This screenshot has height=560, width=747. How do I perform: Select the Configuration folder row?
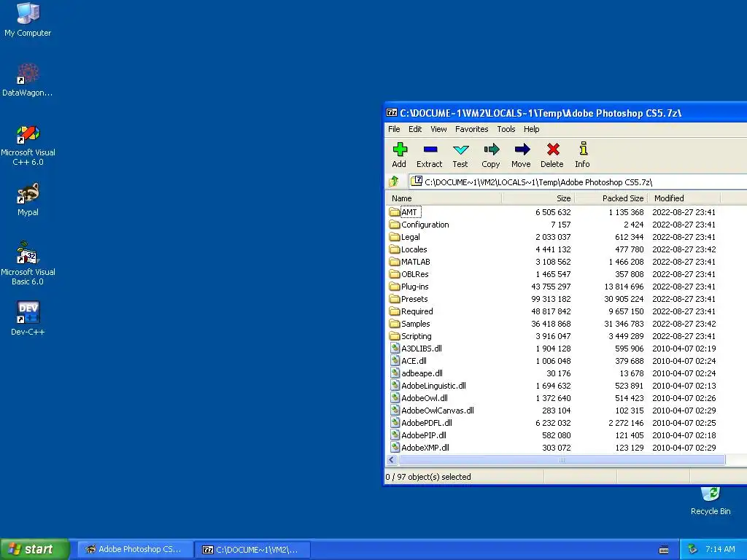(567, 225)
